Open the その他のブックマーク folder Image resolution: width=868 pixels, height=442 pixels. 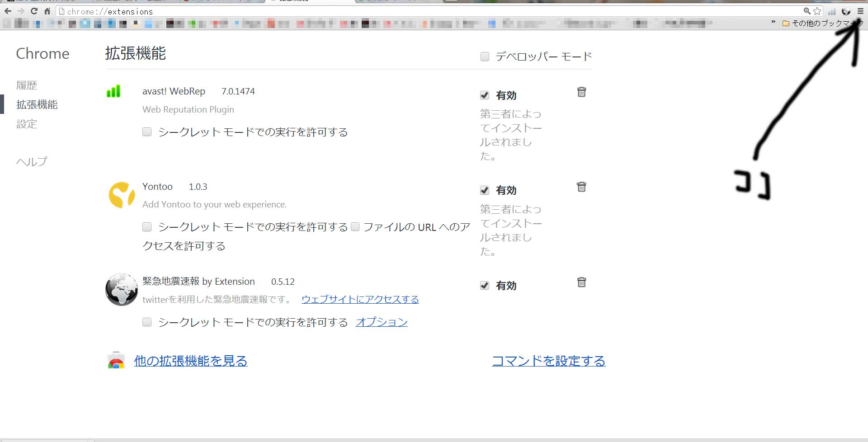pyautogui.click(x=822, y=23)
